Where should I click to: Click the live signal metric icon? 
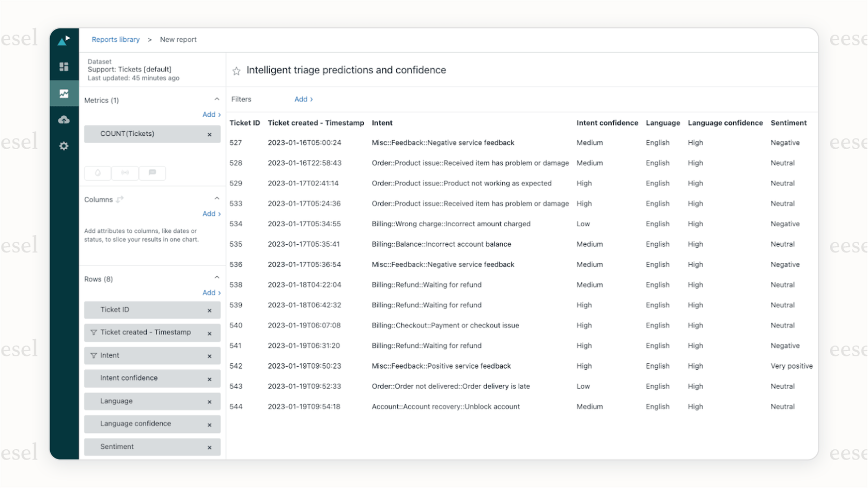pyautogui.click(x=125, y=173)
